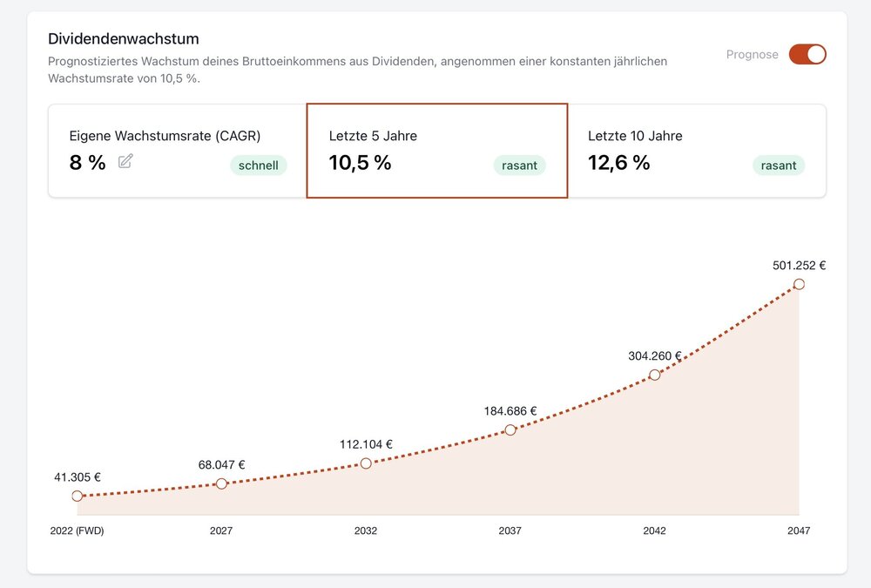Click the 2027 data point marker
This screenshot has width=871, height=588.
(x=221, y=483)
